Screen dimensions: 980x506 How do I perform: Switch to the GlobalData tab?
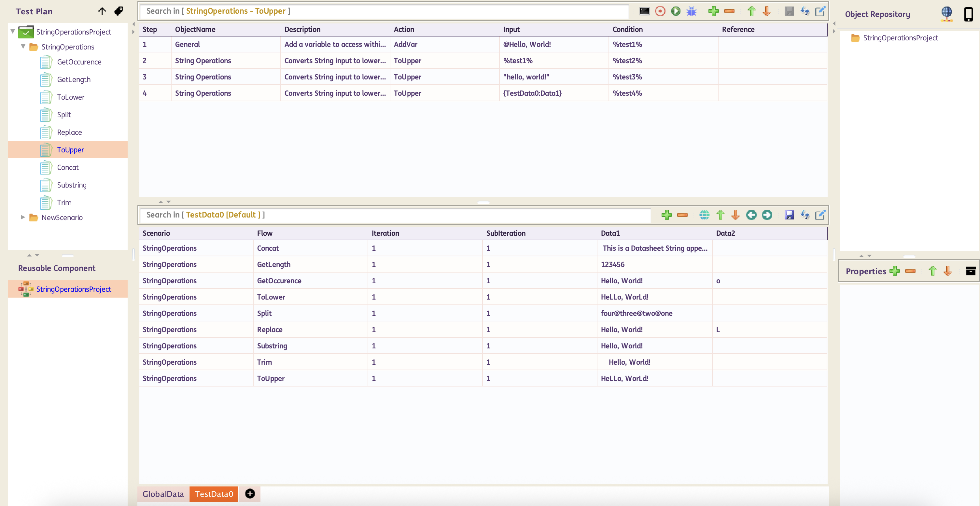coord(163,494)
